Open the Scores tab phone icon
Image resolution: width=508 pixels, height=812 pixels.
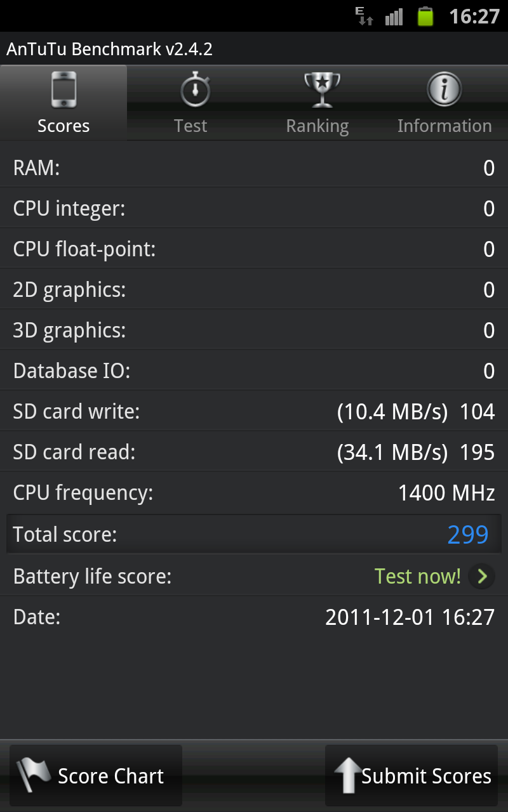coord(63,90)
